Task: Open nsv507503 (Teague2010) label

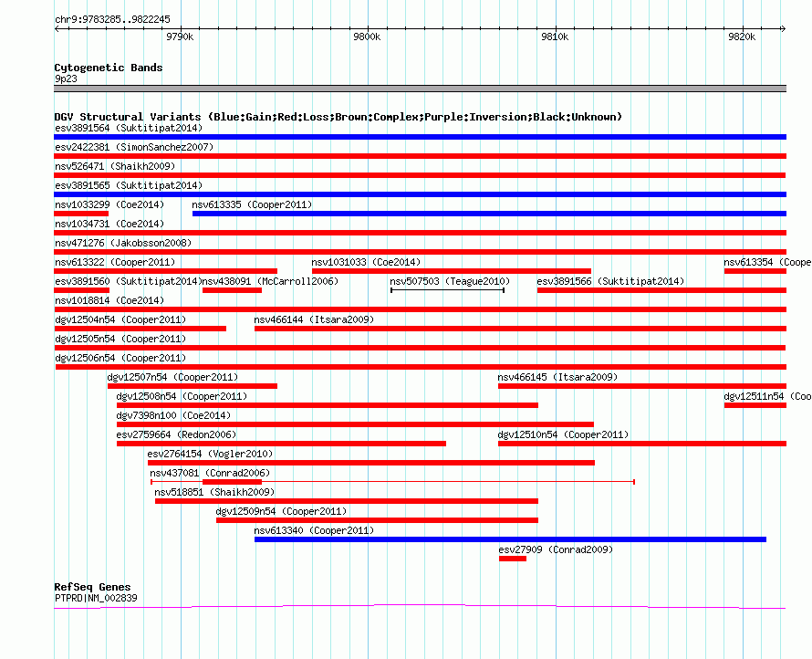Action: (x=450, y=281)
